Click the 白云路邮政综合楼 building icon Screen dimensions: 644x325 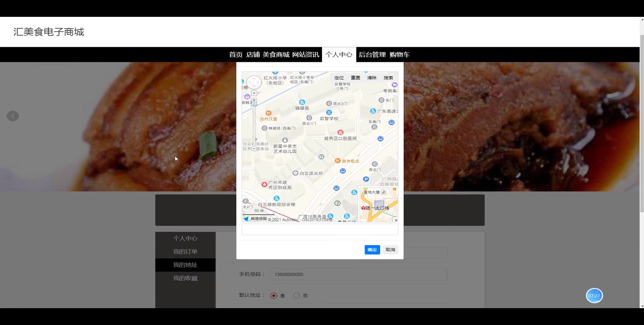coord(276,198)
